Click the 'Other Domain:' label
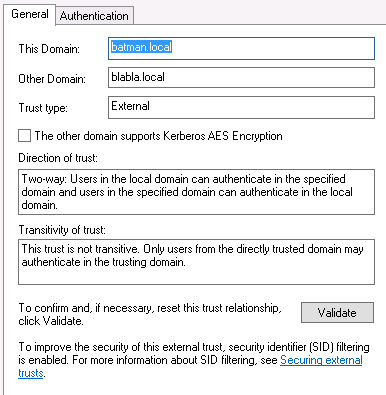This screenshot has height=395, width=386. (x=52, y=79)
